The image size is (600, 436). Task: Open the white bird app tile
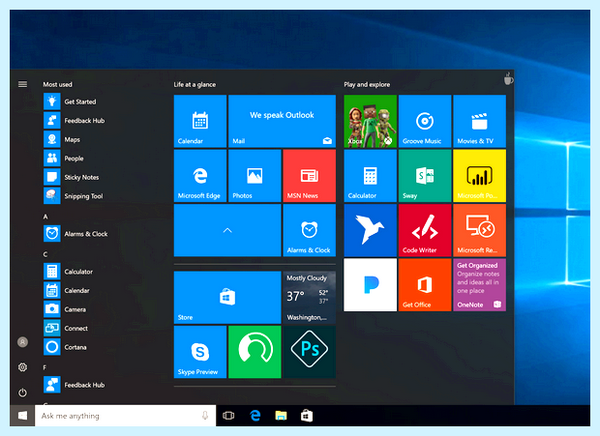pos(370,230)
